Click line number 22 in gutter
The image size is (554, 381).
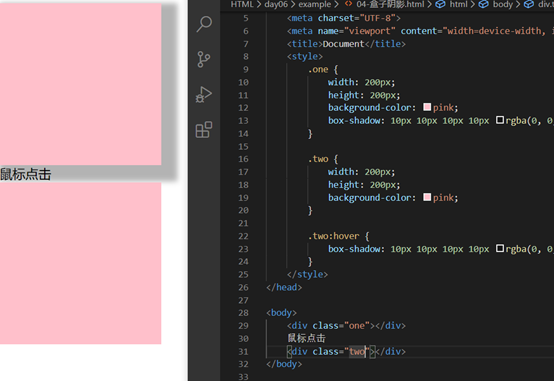coord(243,236)
